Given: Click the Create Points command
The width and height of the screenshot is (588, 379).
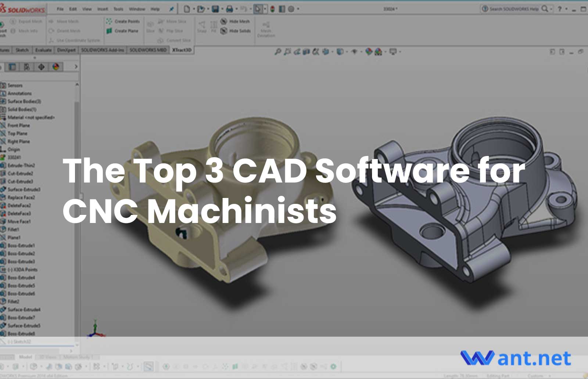Looking at the screenshot, I should click(x=123, y=21).
